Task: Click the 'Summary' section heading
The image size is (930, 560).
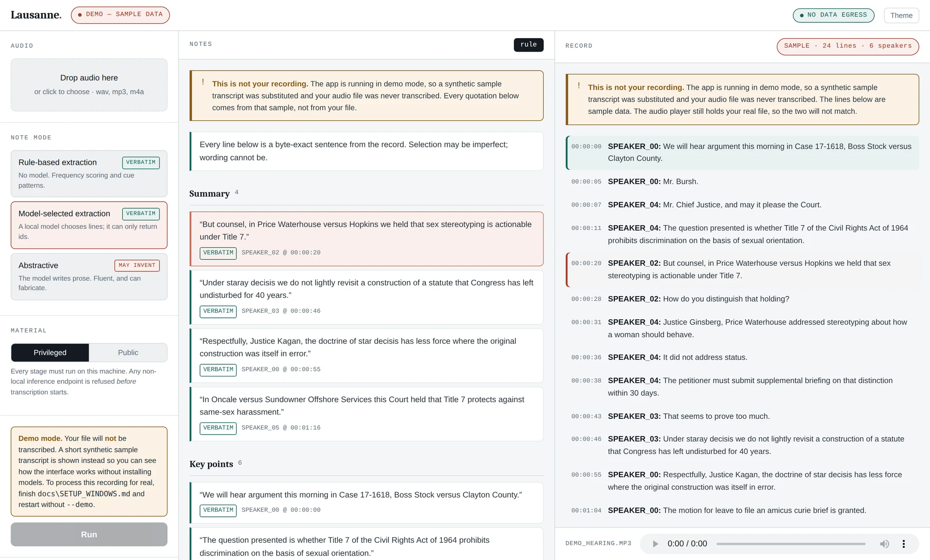Action: [209, 194]
